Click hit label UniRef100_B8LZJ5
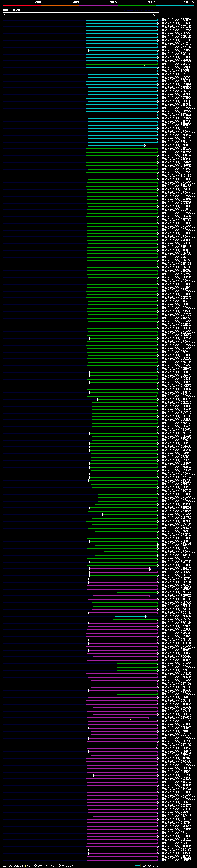 coord(177,403)
